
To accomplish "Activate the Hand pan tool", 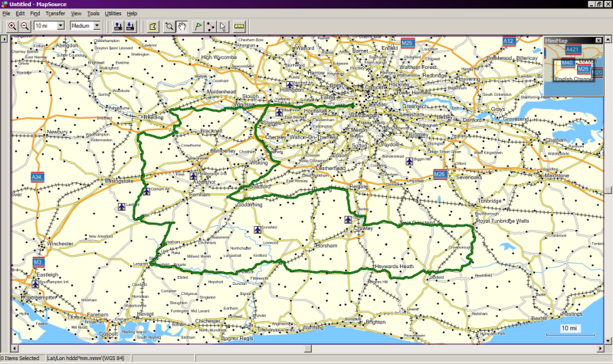I will point(182,26).
